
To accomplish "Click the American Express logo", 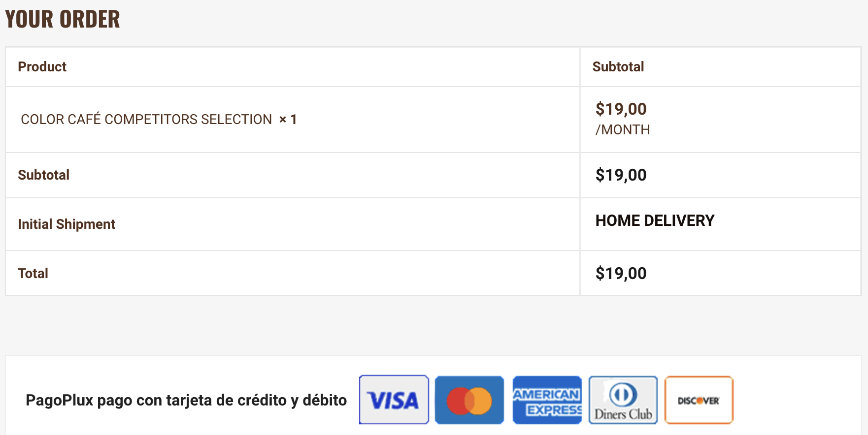I will tap(547, 400).
